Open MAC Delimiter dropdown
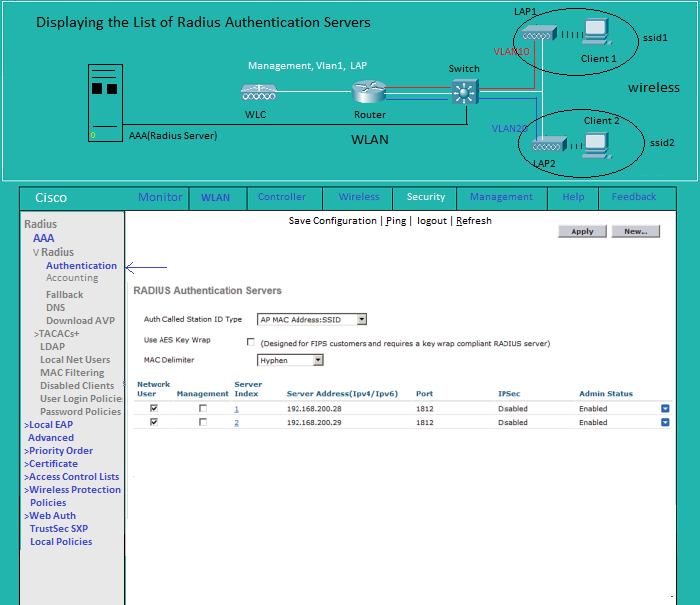 pyautogui.click(x=290, y=360)
